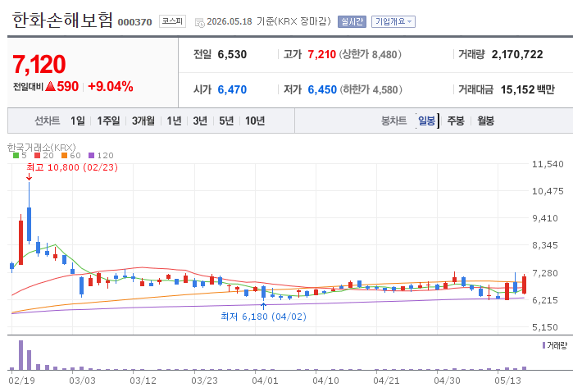Select the 1일 line chart period
Viewport: 573px width, 392px height.
[x=78, y=121]
